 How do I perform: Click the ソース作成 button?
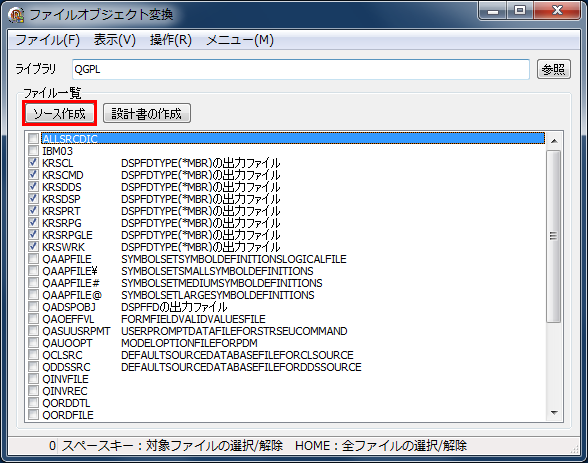(60, 113)
